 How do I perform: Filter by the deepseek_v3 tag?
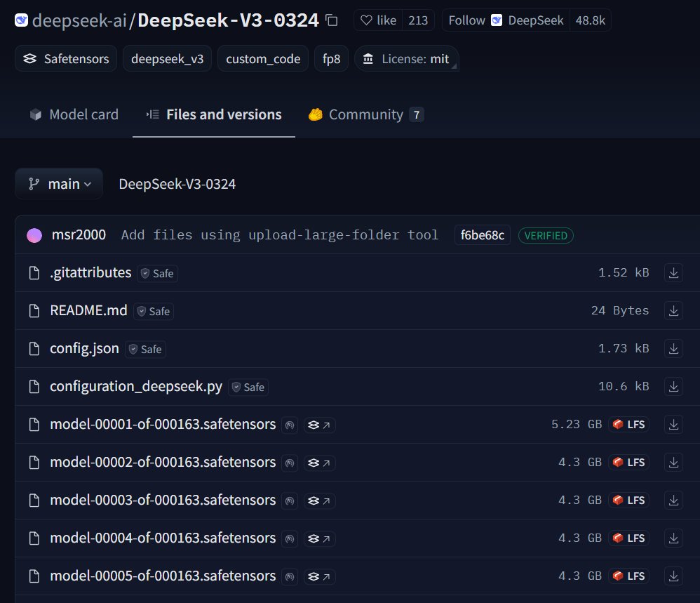168,58
